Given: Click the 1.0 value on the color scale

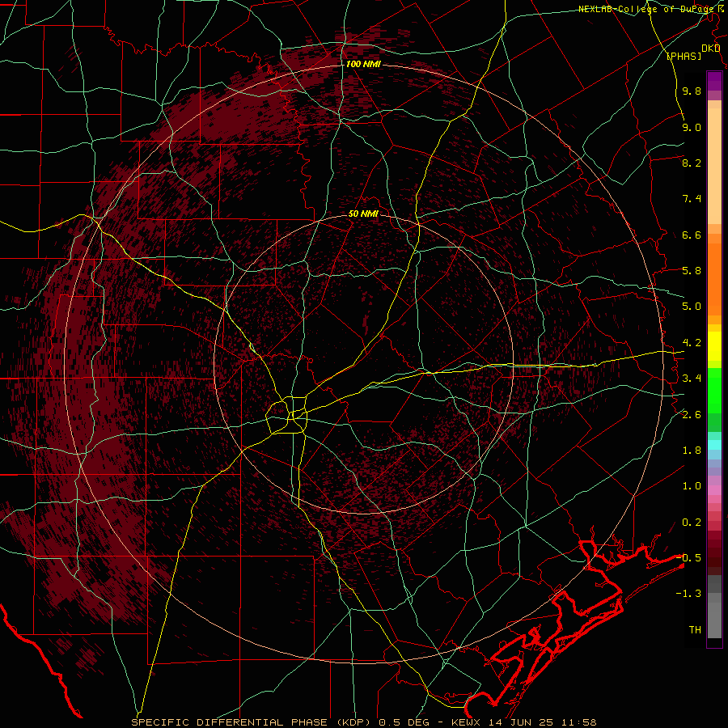Looking at the screenshot, I should coord(692,486).
